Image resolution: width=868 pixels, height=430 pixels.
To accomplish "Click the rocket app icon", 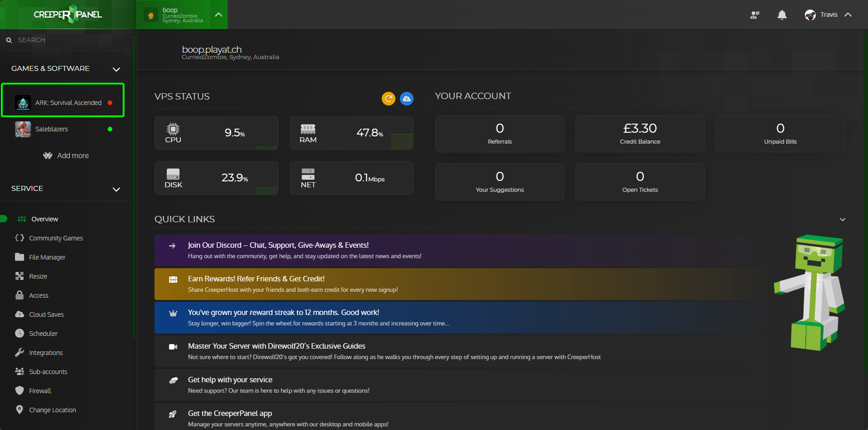I will [x=173, y=414].
